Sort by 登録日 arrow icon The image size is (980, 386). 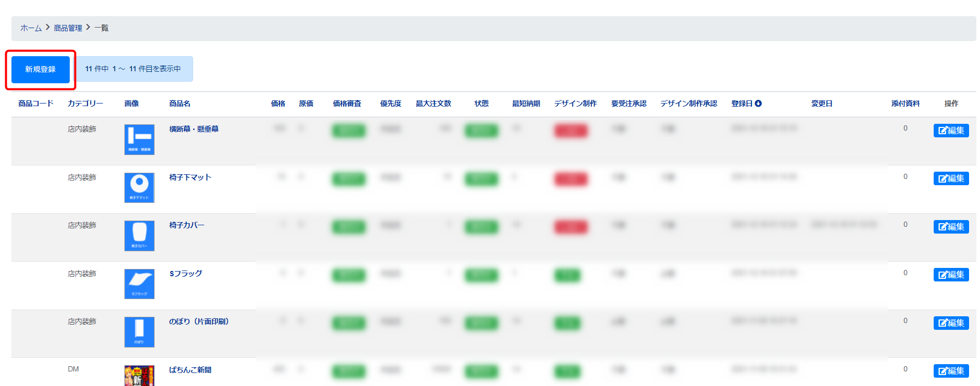click(x=758, y=104)
